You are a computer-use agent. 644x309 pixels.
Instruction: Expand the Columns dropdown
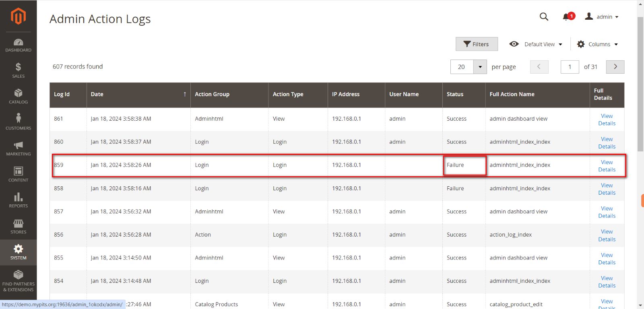click(x=597, y=44)
